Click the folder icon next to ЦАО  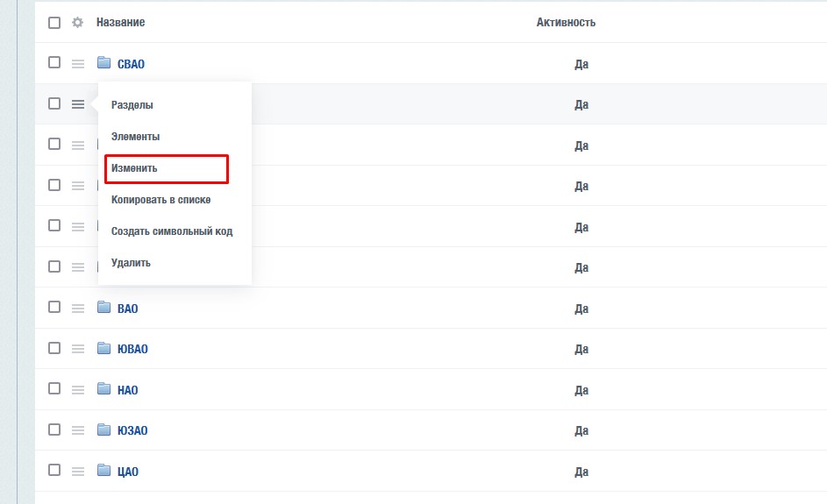[104, 471]
